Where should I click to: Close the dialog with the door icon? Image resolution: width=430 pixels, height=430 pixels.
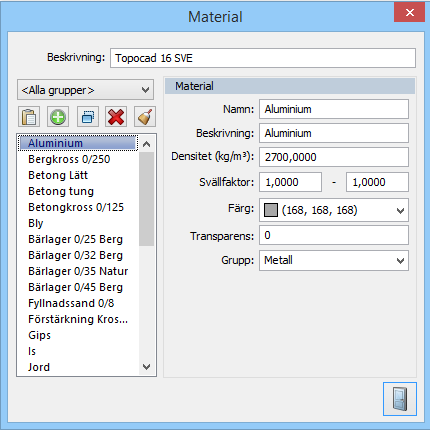pos(400,399)
